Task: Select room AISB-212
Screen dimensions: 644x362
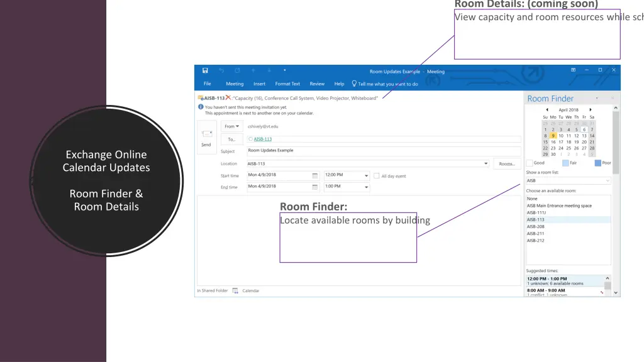Action: [x=568, y=241]
